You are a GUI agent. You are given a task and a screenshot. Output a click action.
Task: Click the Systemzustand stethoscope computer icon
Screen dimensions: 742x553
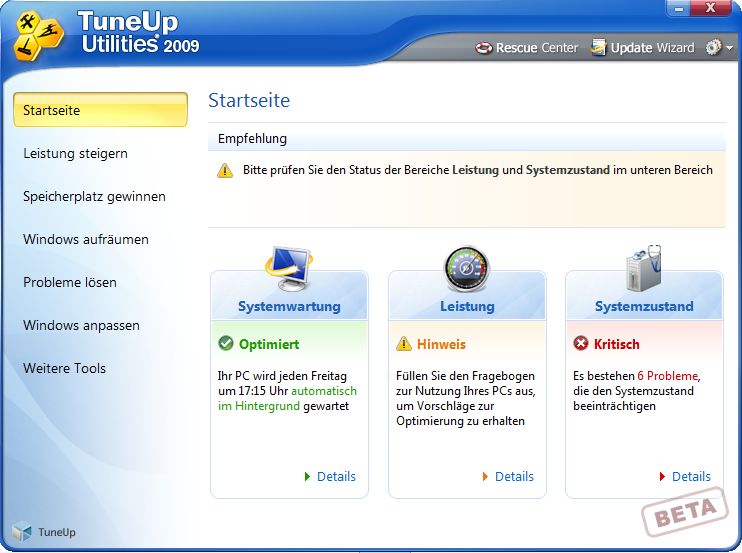[x=644, y=268]
